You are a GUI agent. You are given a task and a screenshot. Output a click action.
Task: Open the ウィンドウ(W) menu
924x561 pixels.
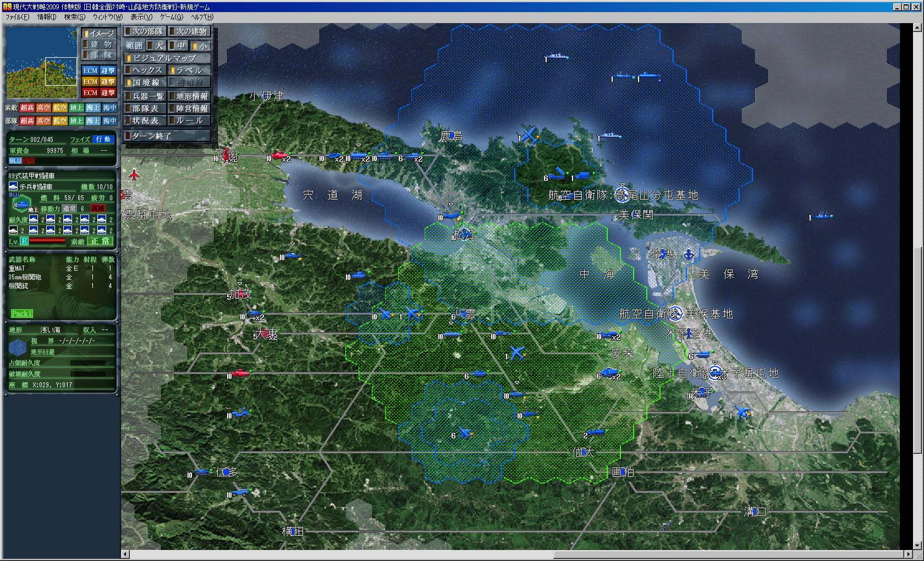108,17
